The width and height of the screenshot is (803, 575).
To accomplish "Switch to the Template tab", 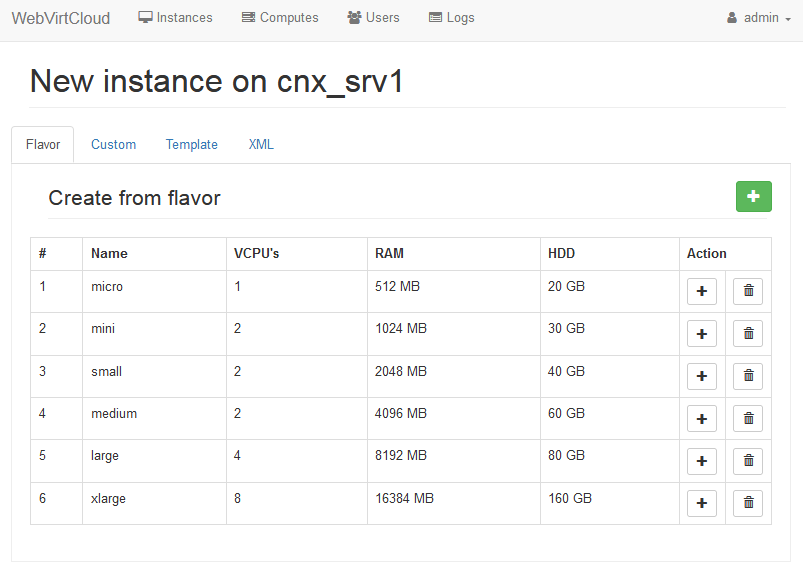I will (191, 145).
